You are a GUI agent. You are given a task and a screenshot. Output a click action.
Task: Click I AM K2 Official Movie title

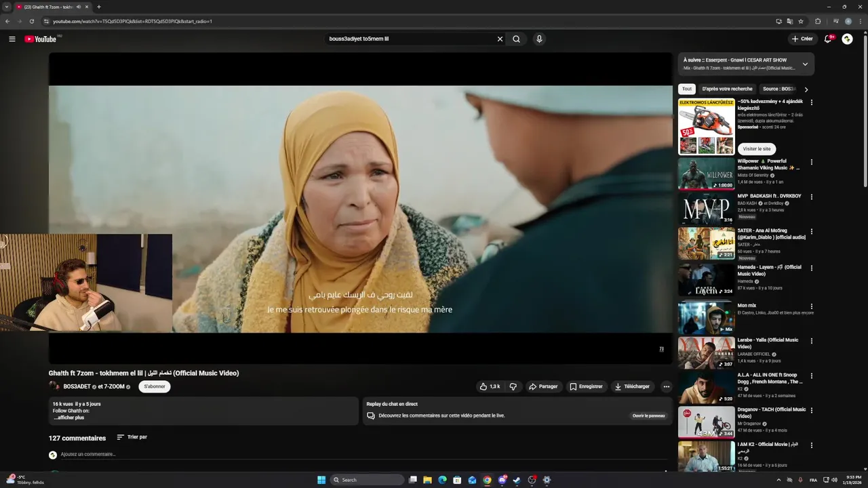pyautogui.click(x=768, y=447)
